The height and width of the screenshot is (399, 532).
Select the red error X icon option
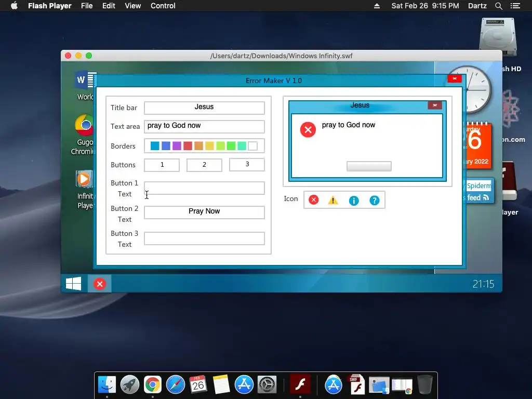click(x=313, y=200)
